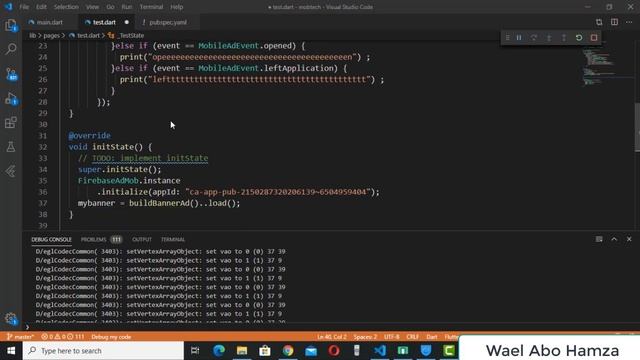Click Debug my code in status bar
The width and height of the screenshot is (640, 360).
(x=111, y=337)
